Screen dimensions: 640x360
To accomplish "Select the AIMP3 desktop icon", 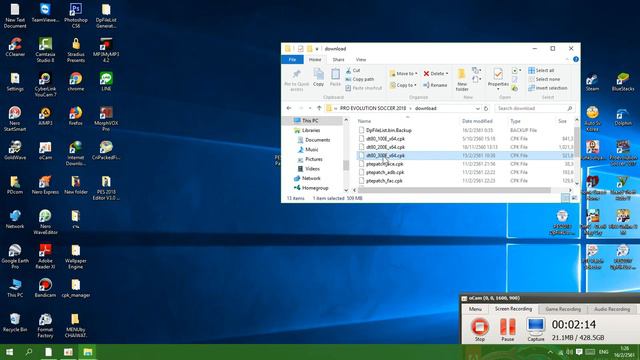I will point(45,116).
